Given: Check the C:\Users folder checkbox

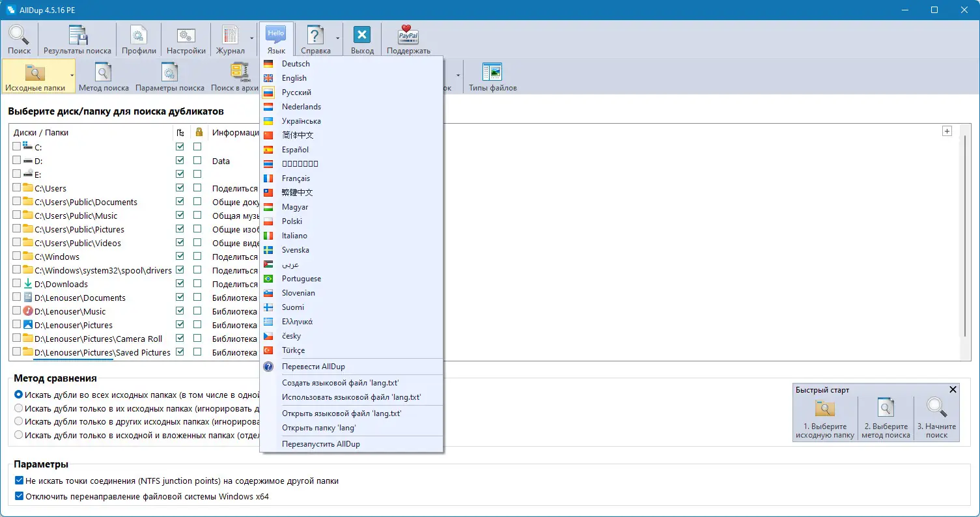Looking at the screenshot, I should point(17,188).
